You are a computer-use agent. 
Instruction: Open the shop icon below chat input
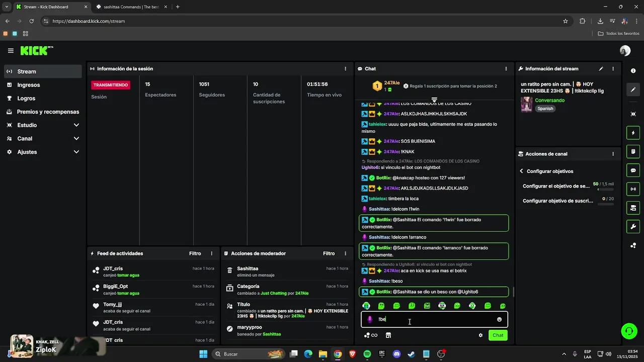click(x=388, y=335)
